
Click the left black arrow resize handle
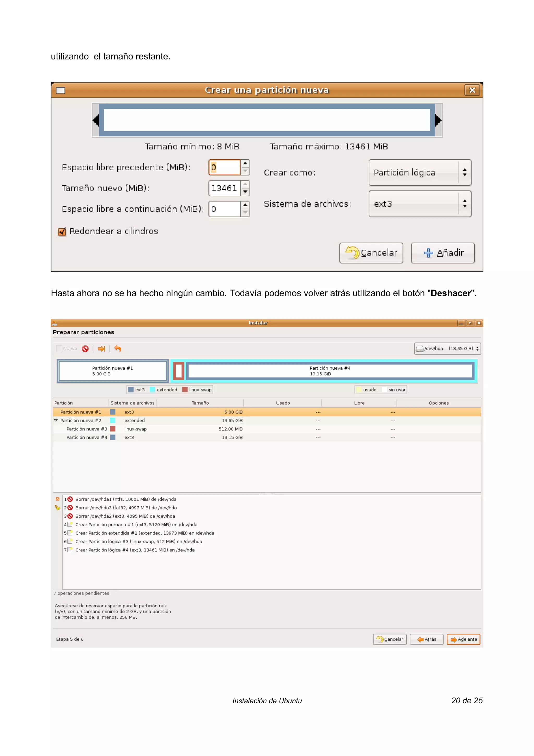click(96, 120)
